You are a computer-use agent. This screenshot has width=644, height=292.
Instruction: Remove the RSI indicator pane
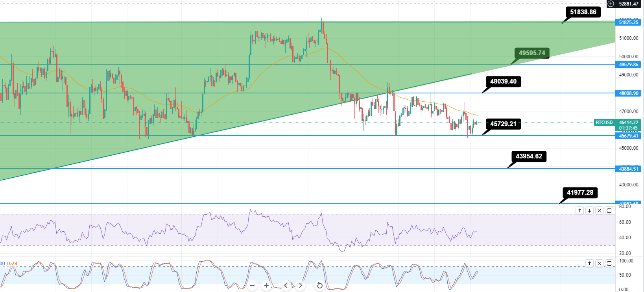point(599,211)
